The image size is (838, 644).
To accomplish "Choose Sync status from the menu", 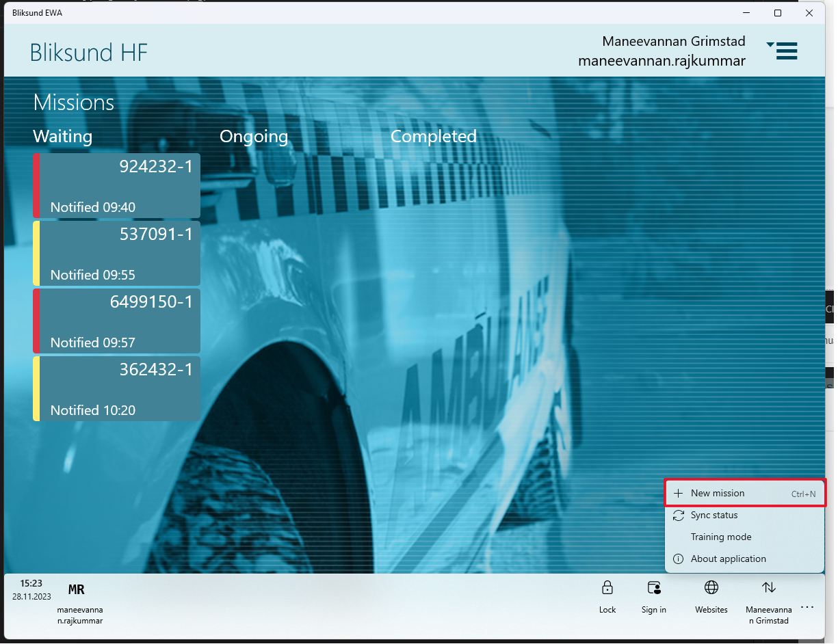I will point(745,515).
